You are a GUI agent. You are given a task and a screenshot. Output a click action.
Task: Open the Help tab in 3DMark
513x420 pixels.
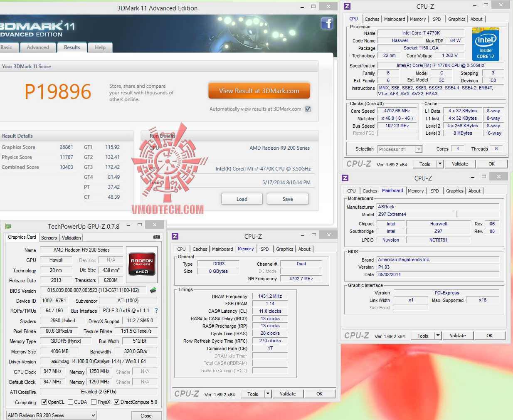(x=100, y=47)
